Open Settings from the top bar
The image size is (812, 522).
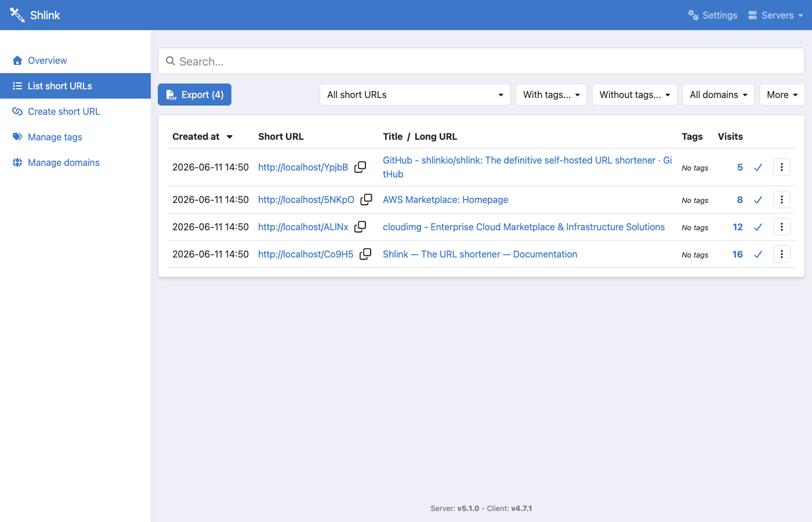pos(713,15)
